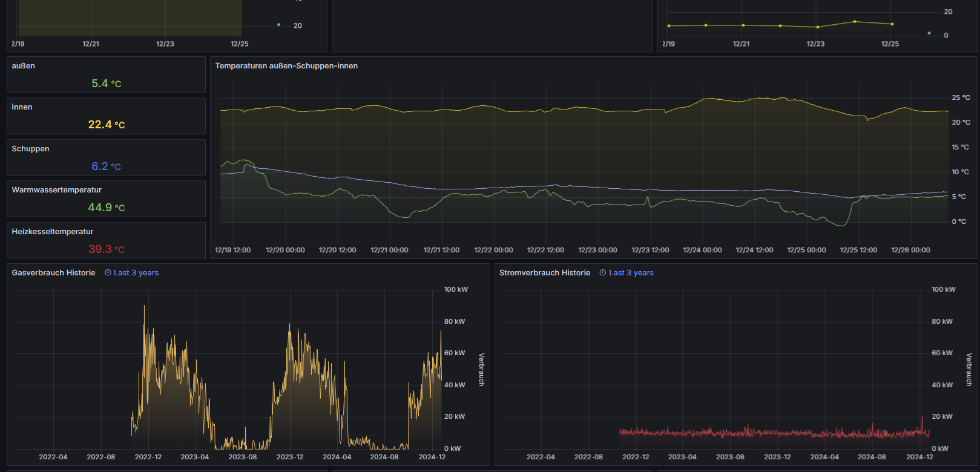Click the '20 °C' axis label in temperature chart
This screenshot has height=472, width=980.
pos(961,122)
